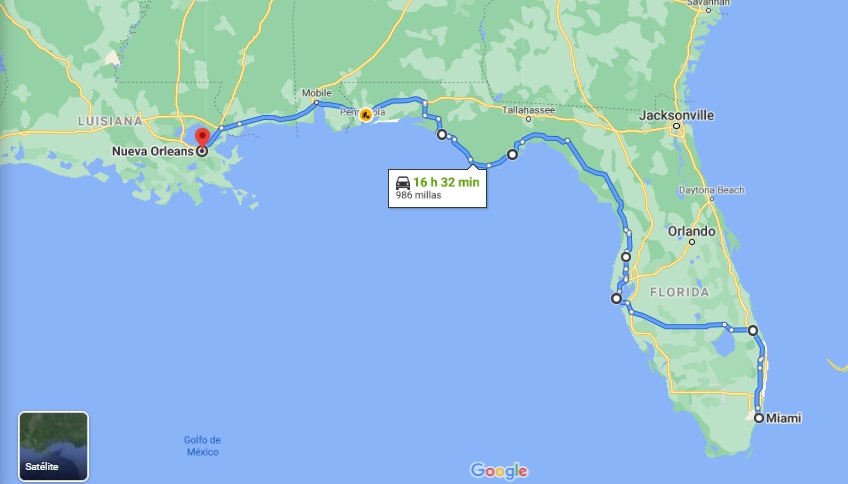Click the Google logo at bottom
The width and height of the screenshot is (848, 484).
click(x=499, y=470)
